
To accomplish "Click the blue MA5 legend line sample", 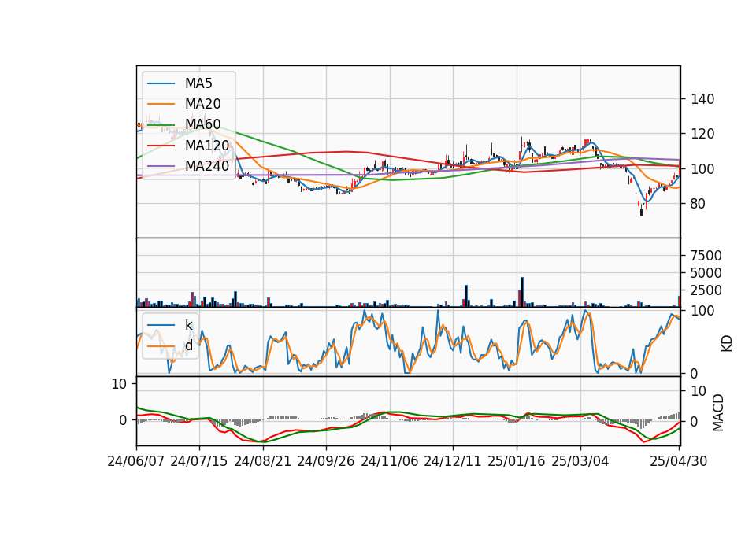I will (x=161, y=84).
